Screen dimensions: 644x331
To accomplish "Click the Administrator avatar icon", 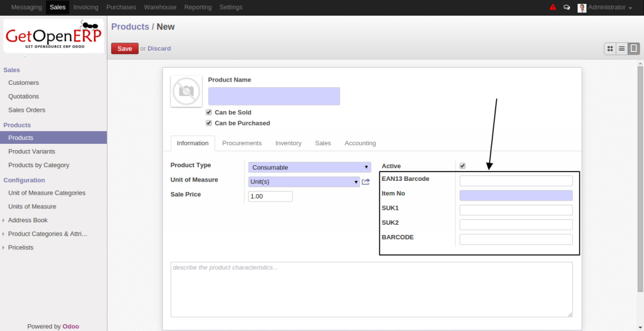I will [x=582, y=8].
